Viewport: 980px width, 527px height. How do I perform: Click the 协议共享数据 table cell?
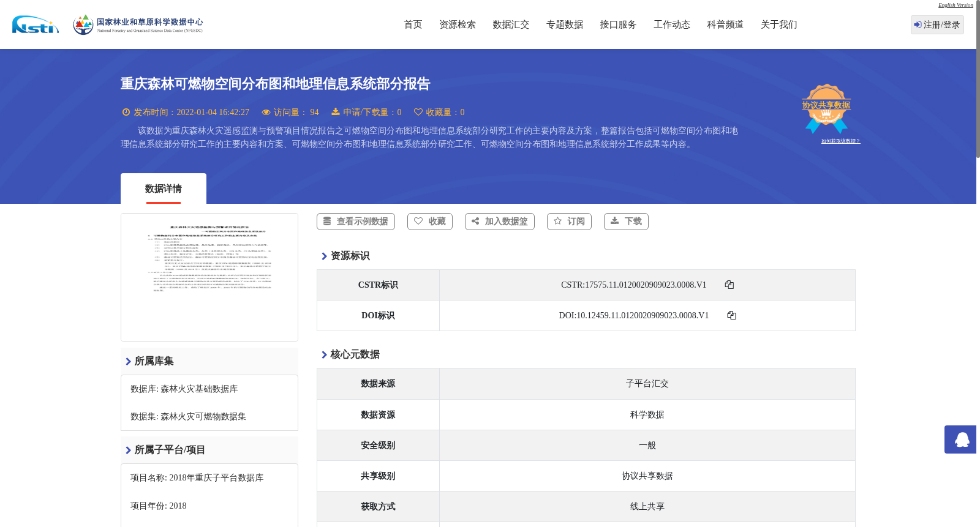647,476
